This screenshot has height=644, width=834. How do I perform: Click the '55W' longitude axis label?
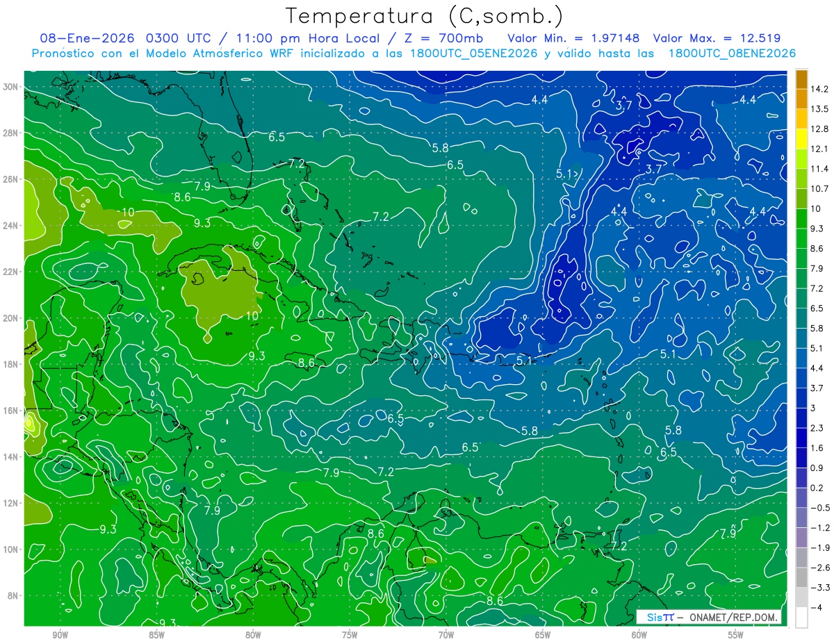tap(736, 635)
